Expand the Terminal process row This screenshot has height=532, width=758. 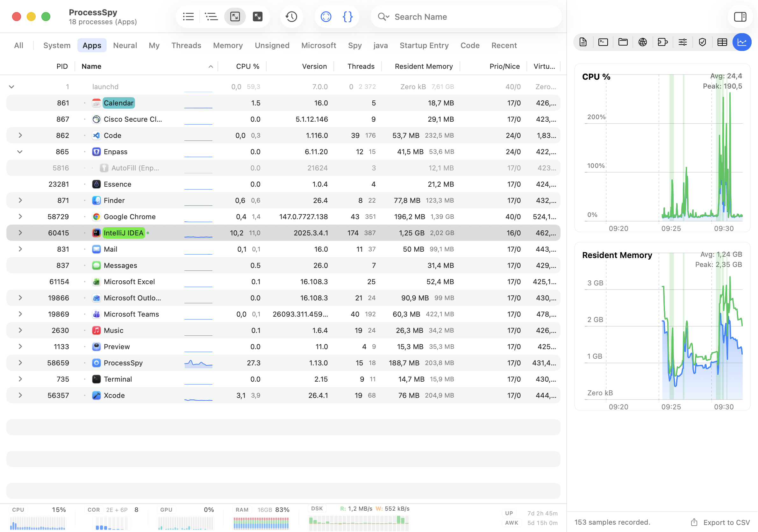tap(20, 379)
